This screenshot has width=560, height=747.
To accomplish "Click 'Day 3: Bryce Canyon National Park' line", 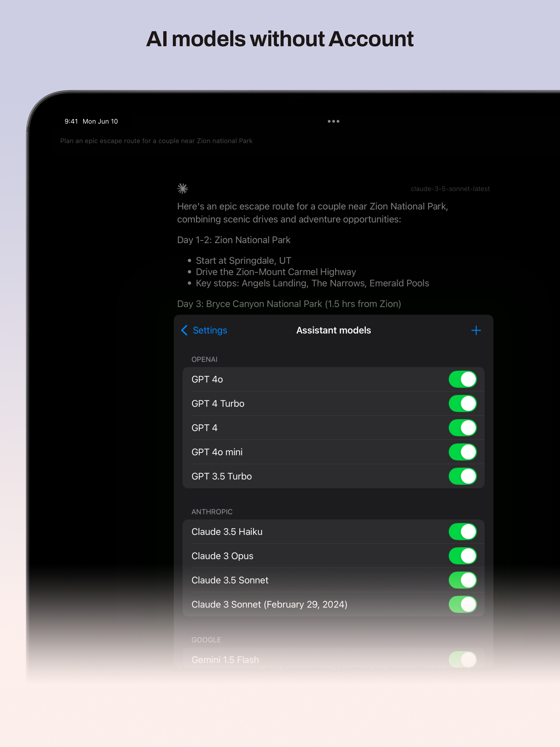I will [289, 304].
